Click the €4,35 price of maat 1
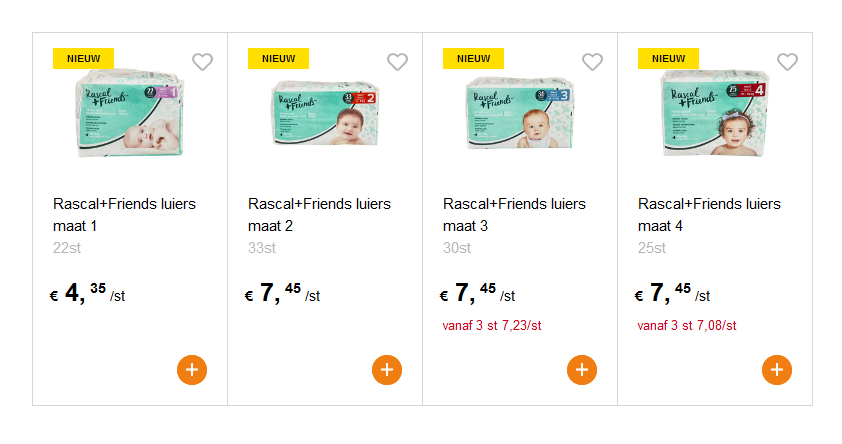 [86, 293]
